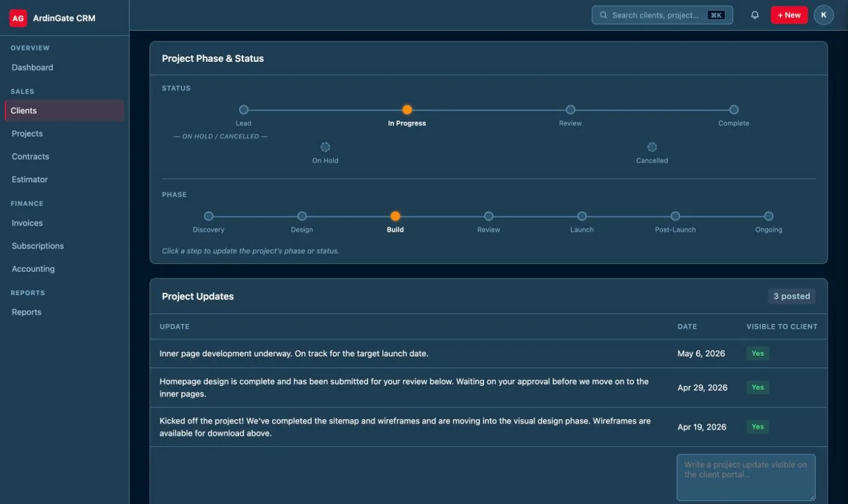Mark status as Complete
Screen dimensions: 848x504
(x=734, y=110)
